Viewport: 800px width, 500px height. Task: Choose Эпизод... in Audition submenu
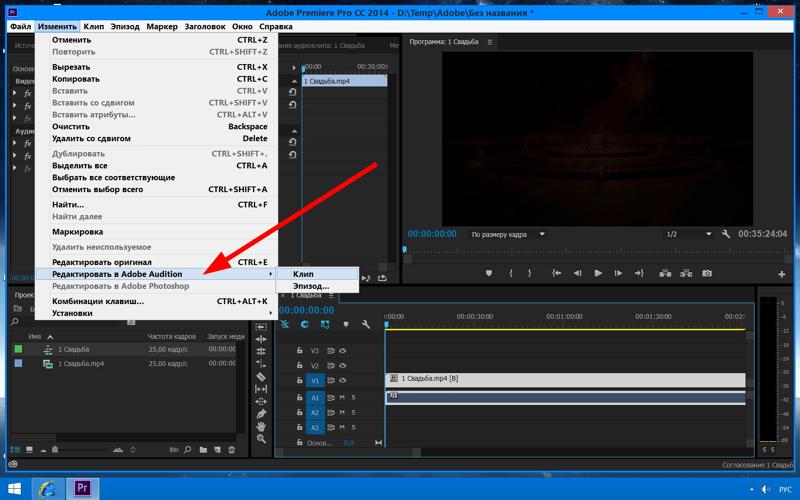[x=317, y=286]
